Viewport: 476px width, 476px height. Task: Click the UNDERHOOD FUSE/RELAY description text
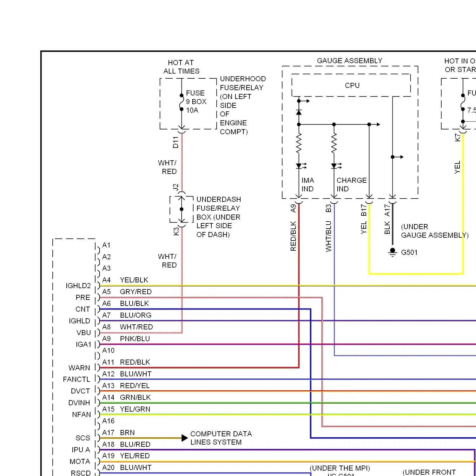click(x=243, y=105)
